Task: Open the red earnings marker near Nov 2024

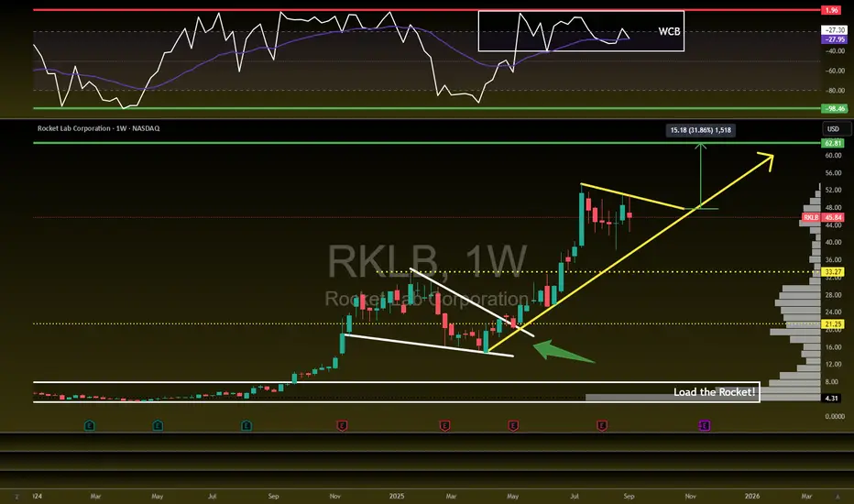Action: pos(342,425)
